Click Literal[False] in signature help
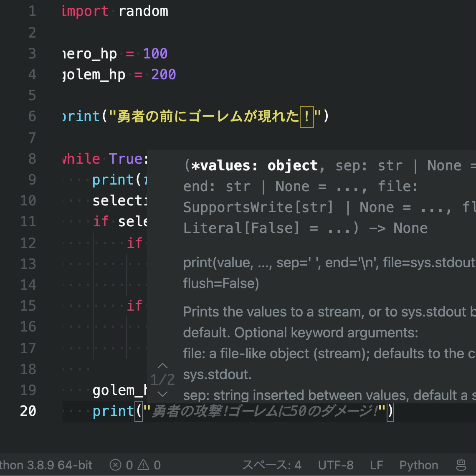The image size is (476, 476). pos(241,228)
